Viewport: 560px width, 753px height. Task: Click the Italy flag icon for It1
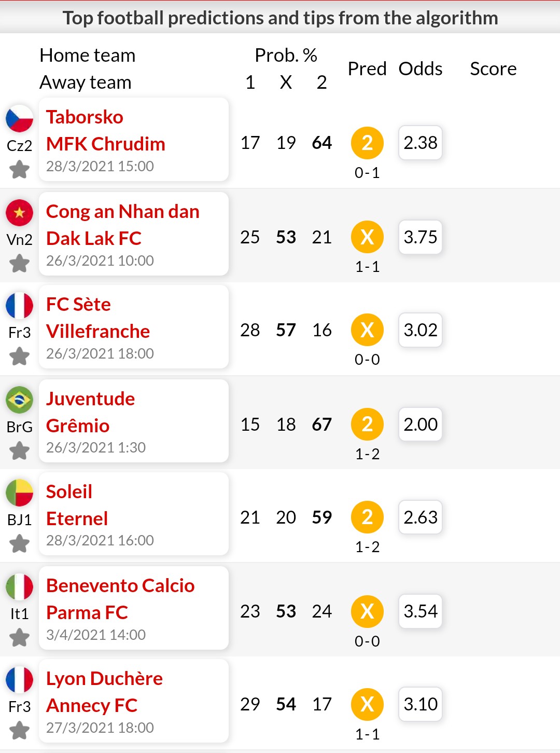pyautogui.click(x=20, y=587)
